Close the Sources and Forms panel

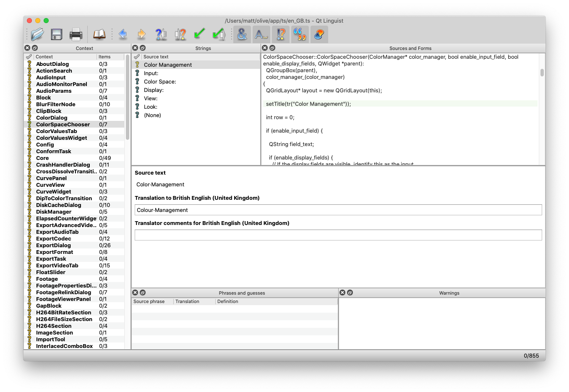pos(265,48)
